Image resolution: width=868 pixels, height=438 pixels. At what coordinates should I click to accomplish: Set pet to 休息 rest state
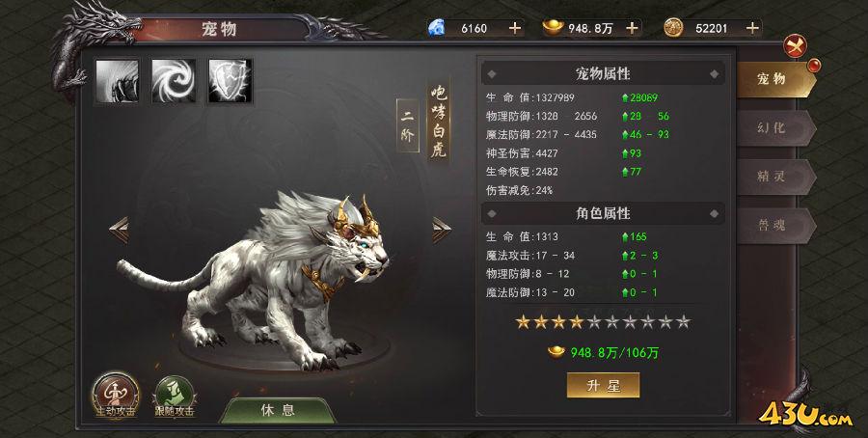click(x=278, y=410)
